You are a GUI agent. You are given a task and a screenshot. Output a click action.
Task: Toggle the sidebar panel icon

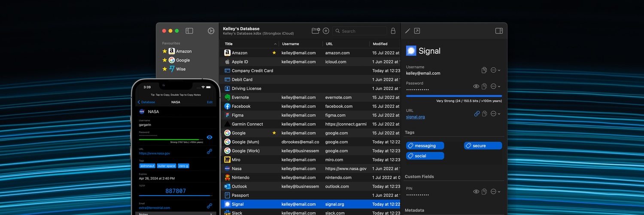(x=189, y=31)
